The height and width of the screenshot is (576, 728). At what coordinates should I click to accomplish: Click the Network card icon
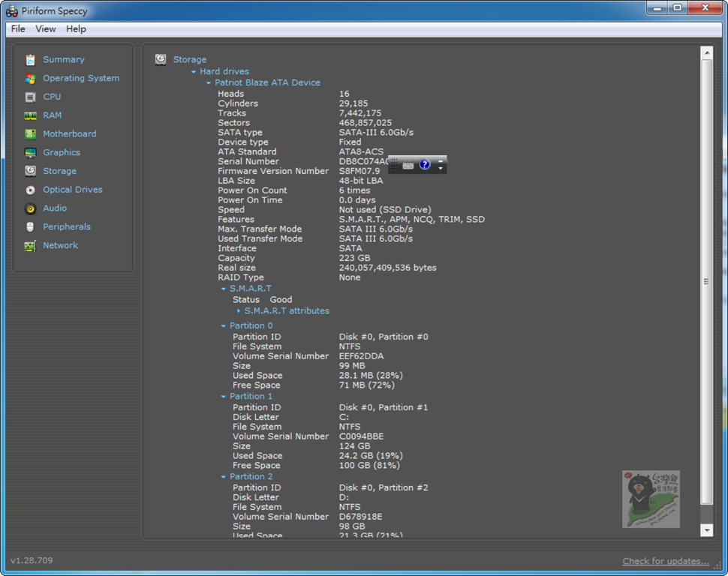tap(30, 245)
